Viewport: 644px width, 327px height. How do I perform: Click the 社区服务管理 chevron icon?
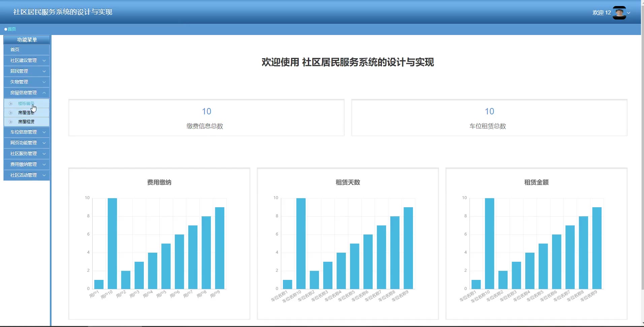44,154
